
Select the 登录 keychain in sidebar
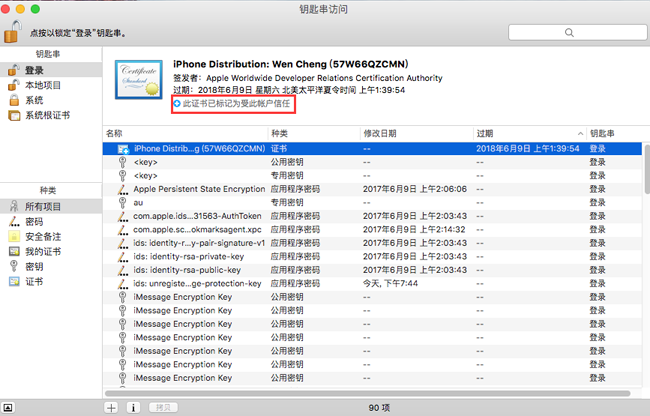tap(34, 70)
